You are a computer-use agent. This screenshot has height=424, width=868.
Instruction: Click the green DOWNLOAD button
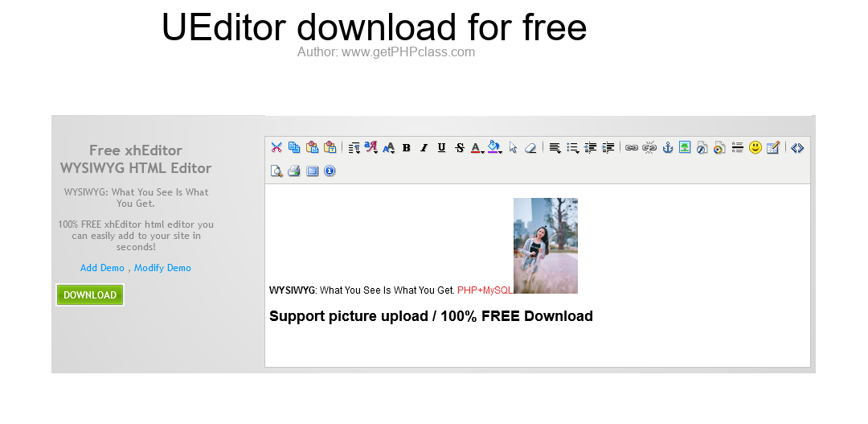(90, 294)
